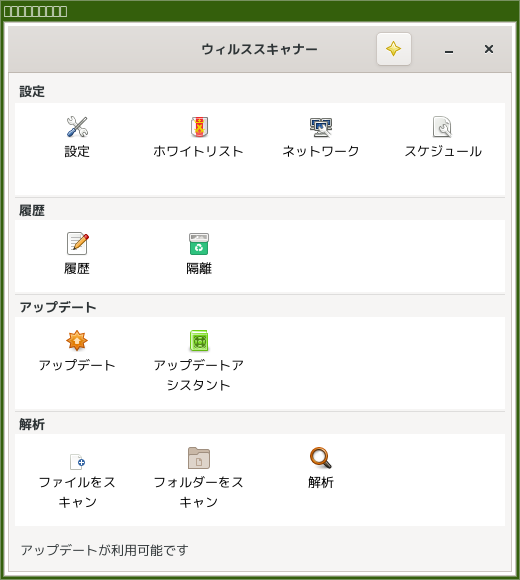
Task: Click the yellow star button in header
Action: click(394, 49)
